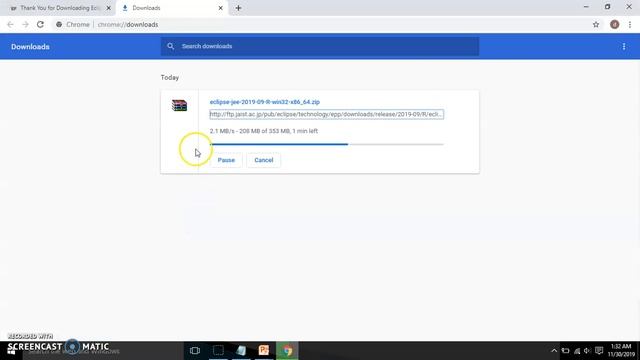640x360 pixels.
Task: Bookmark this page with star icon
Action: point(596,24)
